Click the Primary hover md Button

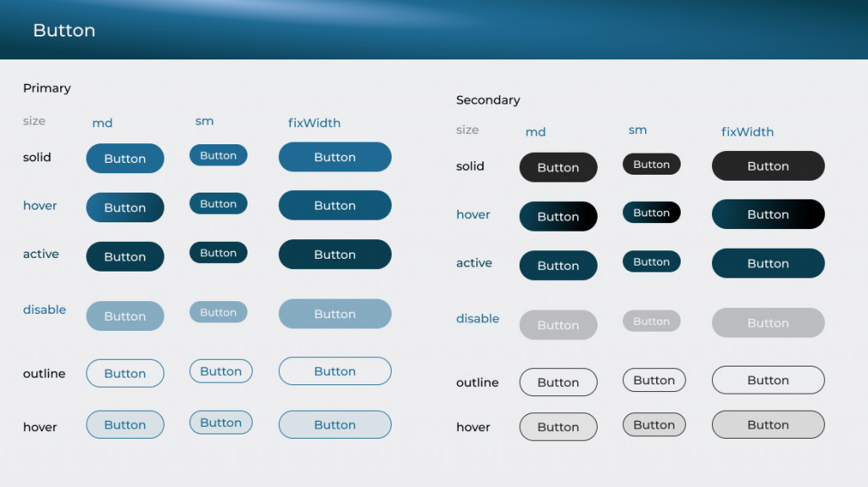tap(125, 207)
